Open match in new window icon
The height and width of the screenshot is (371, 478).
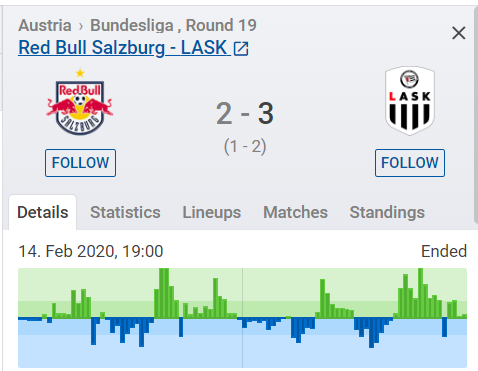(241, 49)
